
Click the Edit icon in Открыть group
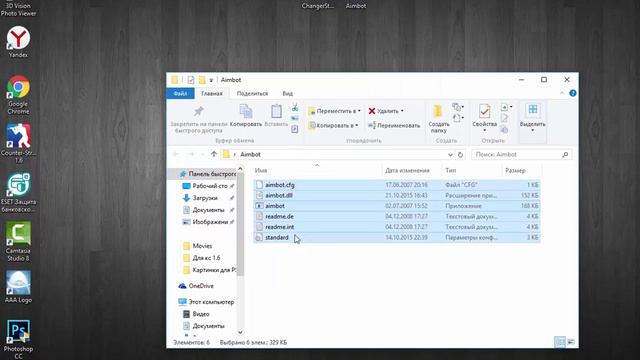point(504,118)
